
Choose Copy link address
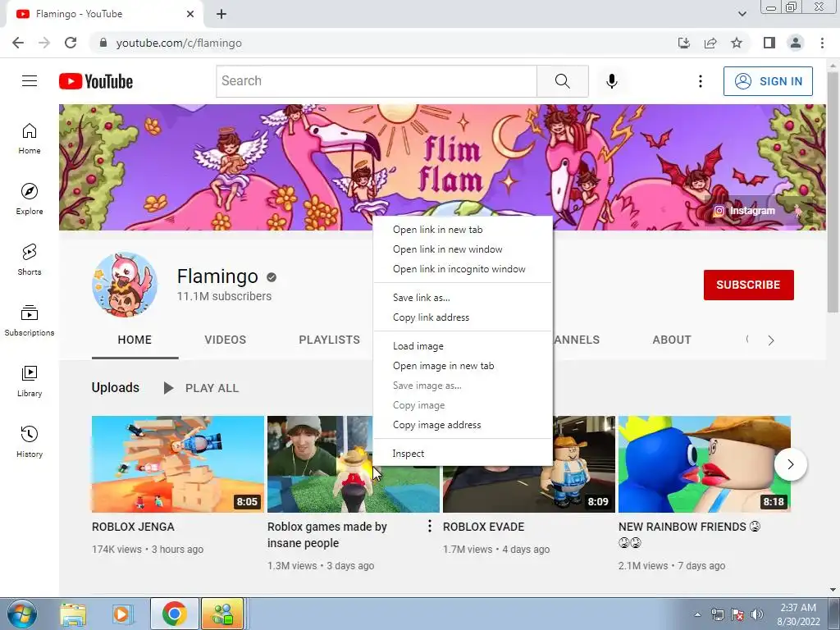click(463, 317)
